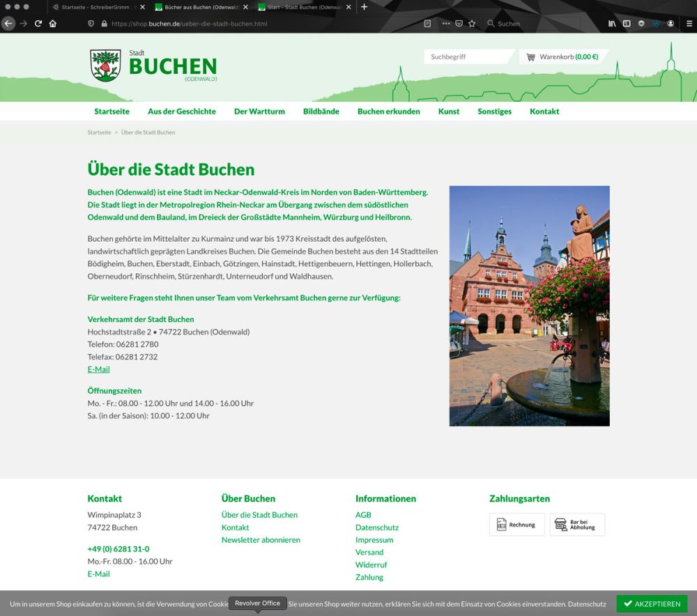697x616 pixels.
Task: Open the Warenkorb shopping cart
Action: click(564, 56)
